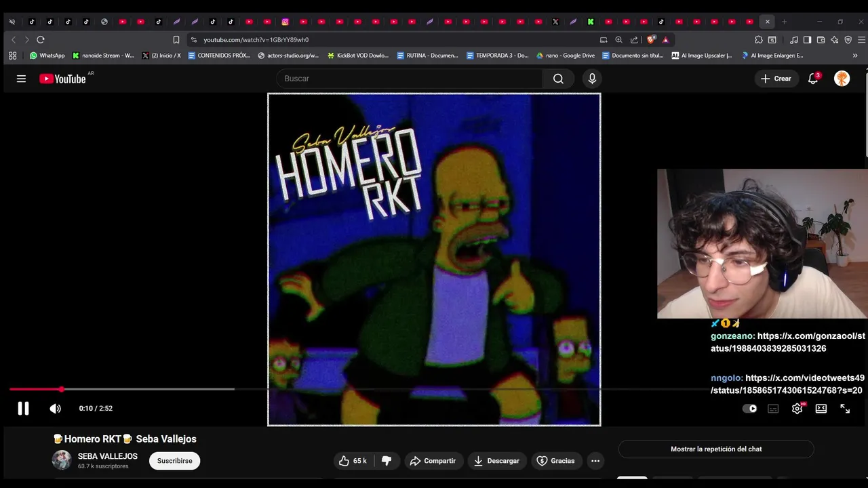
Task: Open the nanoide Stream bookmark
Action: click(x=103, y=56)
